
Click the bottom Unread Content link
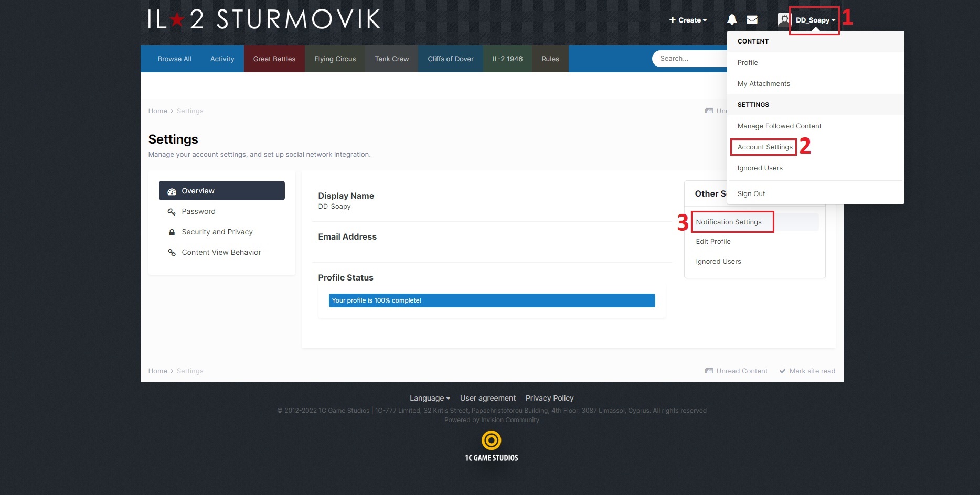(742, 371)
